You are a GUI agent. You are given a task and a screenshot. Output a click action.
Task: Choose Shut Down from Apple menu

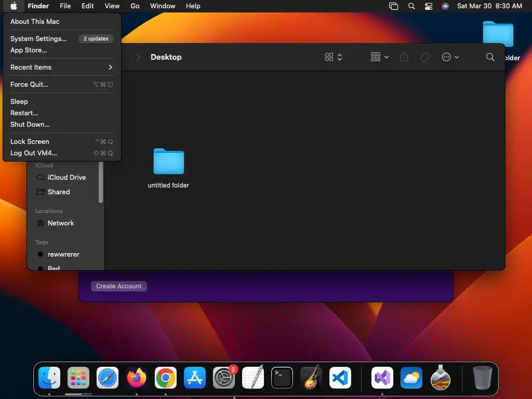[x=62, y=125]
